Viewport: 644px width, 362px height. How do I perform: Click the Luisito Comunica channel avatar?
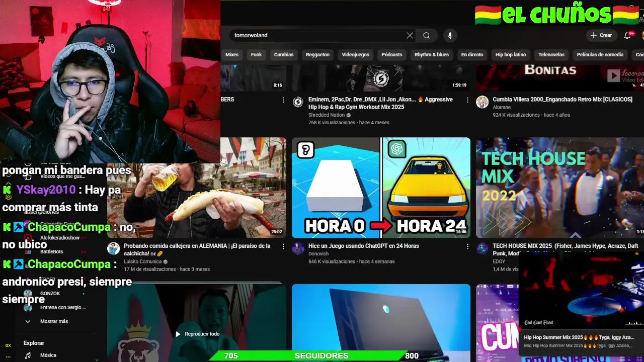point(113,248)
